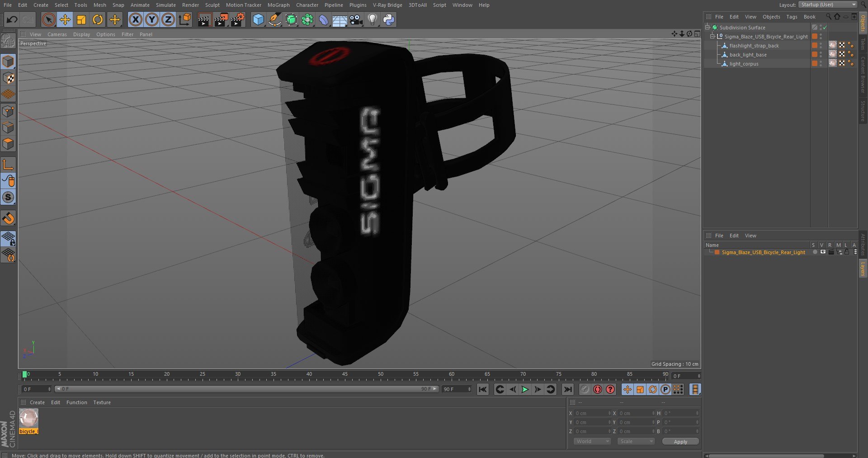Open the Render View clapperboard icon
868x458 pixels.
[x=204, y=19]
